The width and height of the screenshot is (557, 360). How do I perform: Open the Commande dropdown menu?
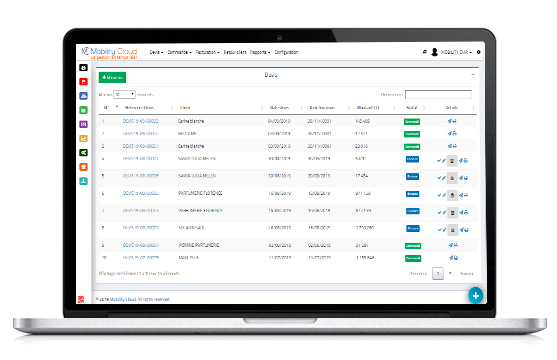tap(179, 52)
